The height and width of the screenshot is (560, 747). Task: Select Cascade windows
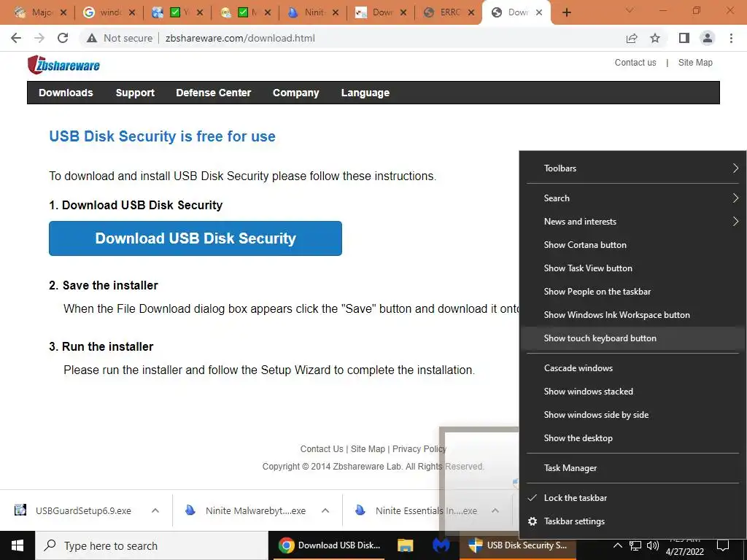click(x=632, y=368)
